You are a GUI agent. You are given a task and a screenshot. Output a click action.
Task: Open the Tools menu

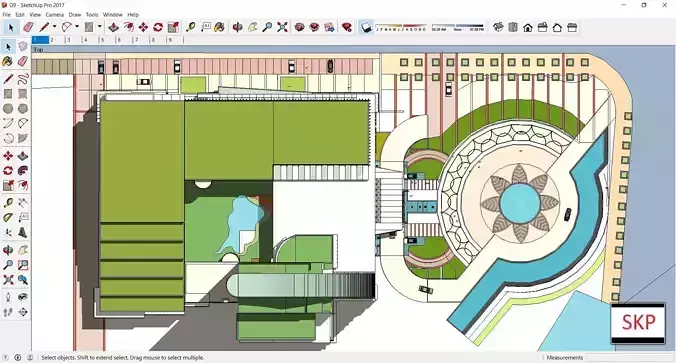tap(92, 15)
